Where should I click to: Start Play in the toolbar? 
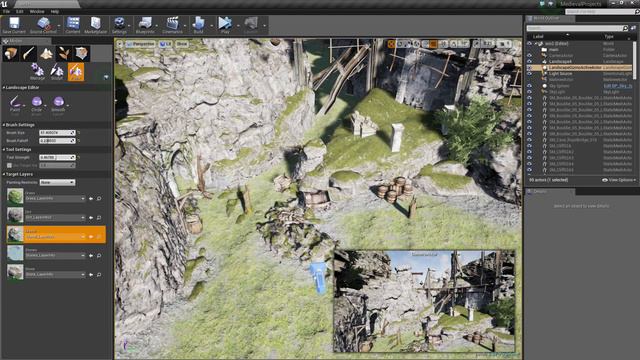tap(225, 25)
